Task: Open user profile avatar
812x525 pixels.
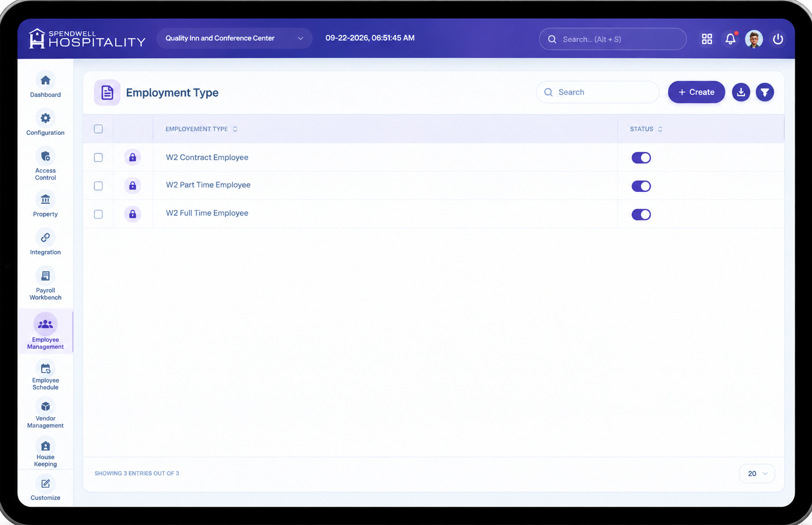Action: pos(754,39)
